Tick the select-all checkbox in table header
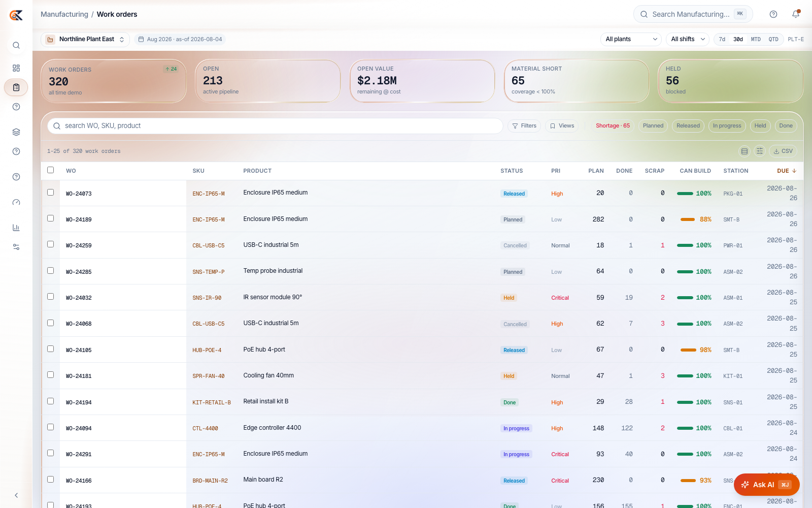This screenshot has height=508, width=812. (x=50, y=170)
